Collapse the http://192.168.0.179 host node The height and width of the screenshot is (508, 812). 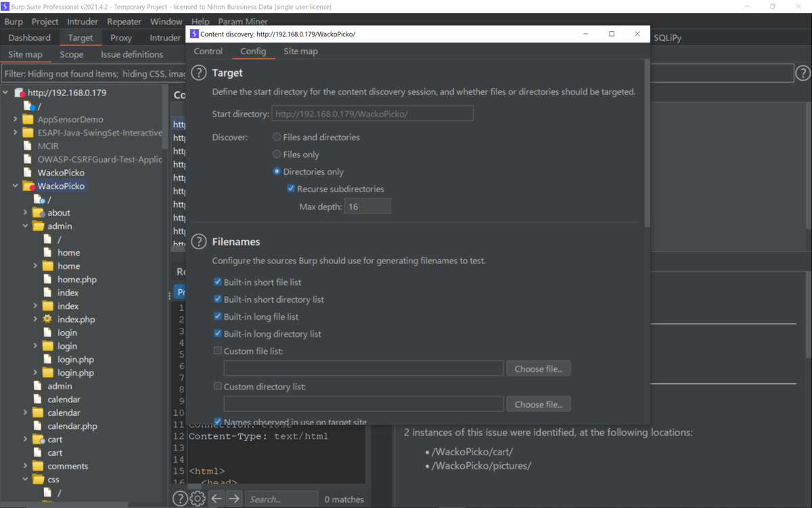pos(6,93)
